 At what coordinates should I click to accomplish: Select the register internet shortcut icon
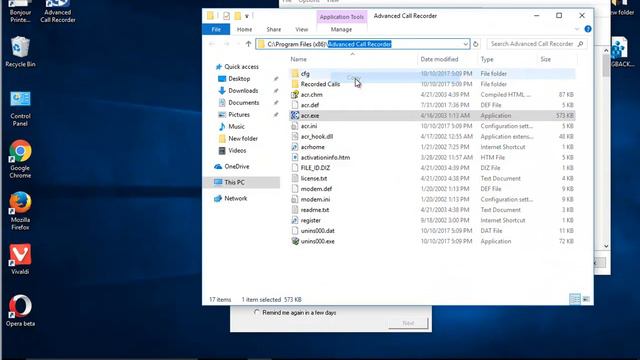pyautogui.click(x=295, y=220)
